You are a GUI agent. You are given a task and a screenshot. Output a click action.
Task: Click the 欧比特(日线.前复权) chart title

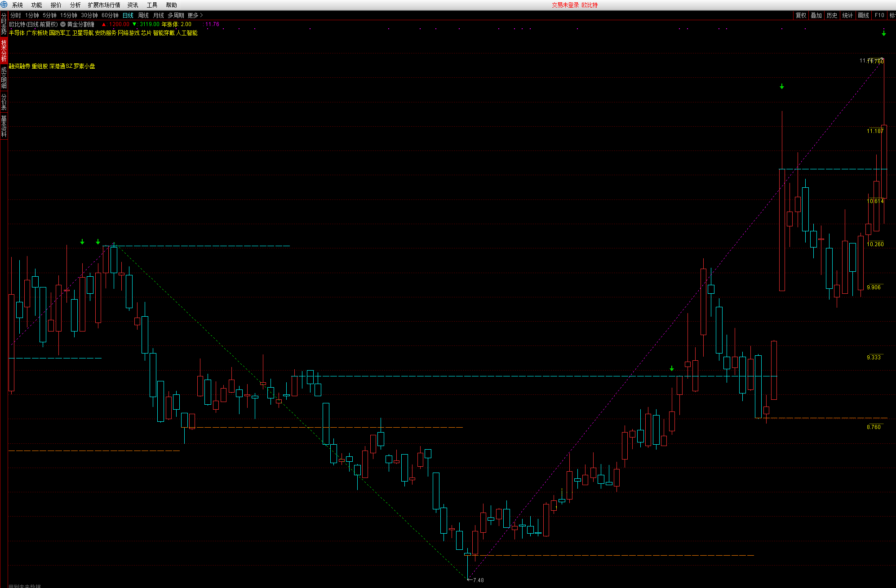(x=34, y=24)
